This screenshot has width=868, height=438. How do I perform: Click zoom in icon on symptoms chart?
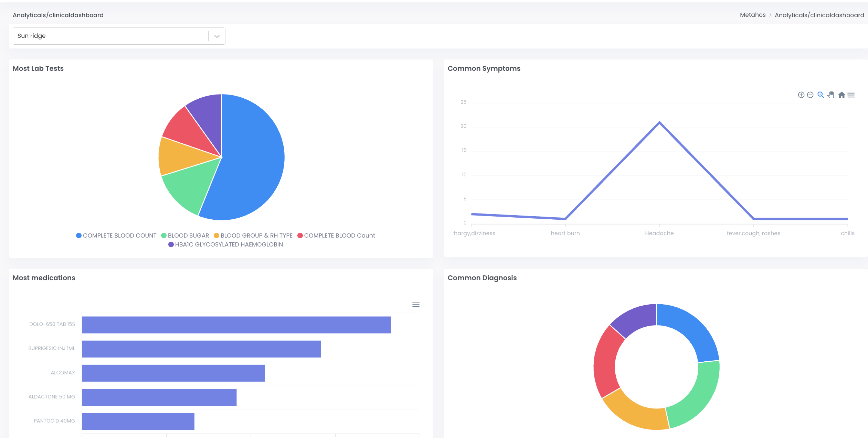(x=801, y=95)
